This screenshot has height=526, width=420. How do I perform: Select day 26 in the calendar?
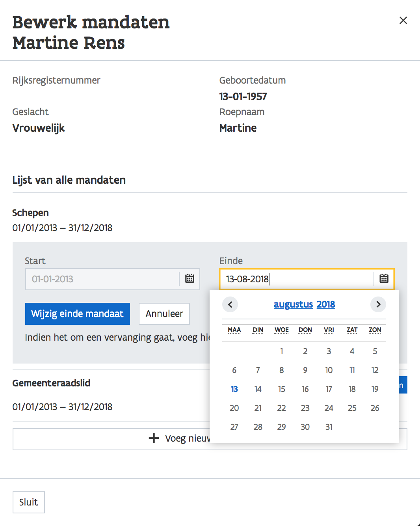click(x=375, y=408)
